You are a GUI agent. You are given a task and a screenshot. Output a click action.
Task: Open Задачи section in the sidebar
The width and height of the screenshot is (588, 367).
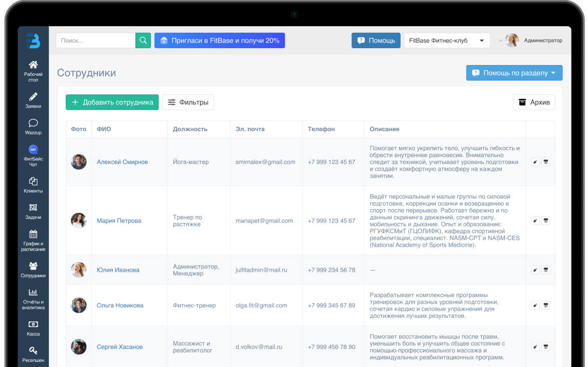tap(33, 211)
